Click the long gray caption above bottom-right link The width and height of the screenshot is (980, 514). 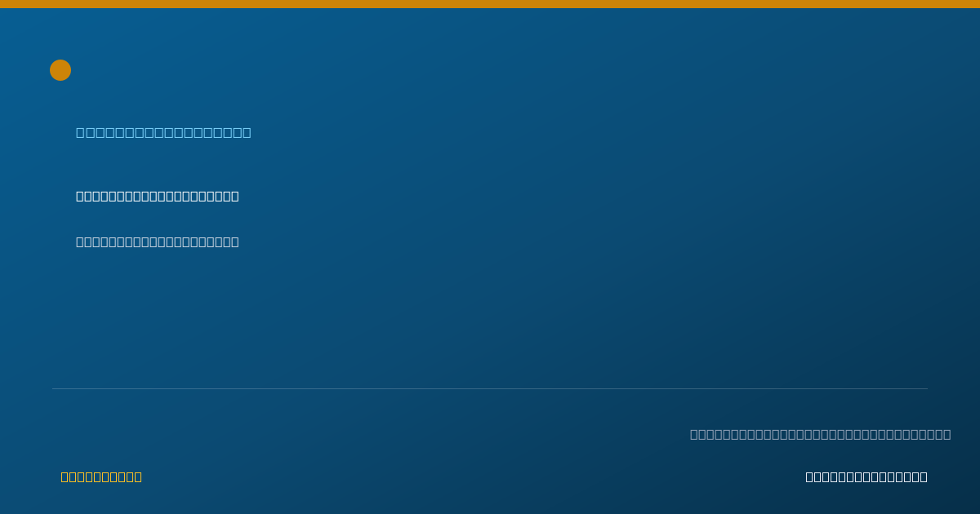[821, 434]
